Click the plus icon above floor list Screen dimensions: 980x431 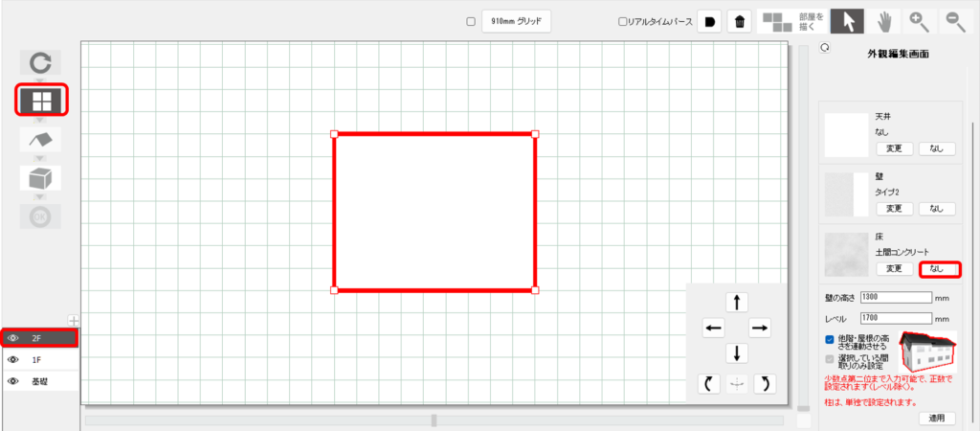coord(73,320)
